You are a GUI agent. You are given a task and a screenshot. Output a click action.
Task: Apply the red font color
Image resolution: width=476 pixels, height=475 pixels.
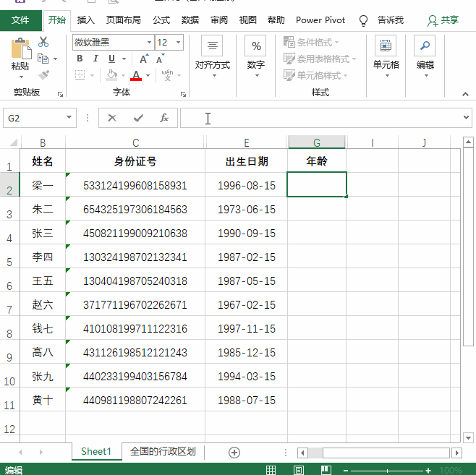[136, 75]
